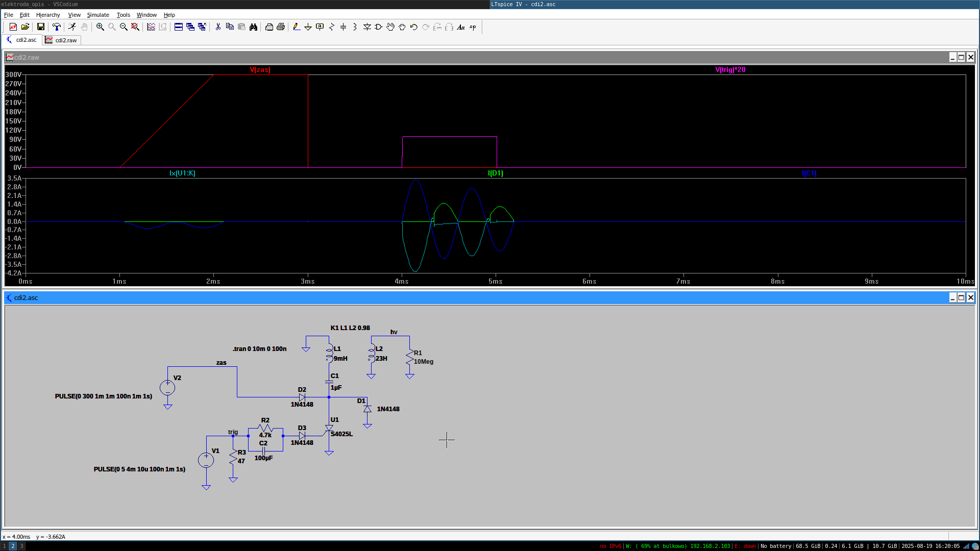Viewport: 980px width, 551px height.
Task: Select the Text Aa tool
Action: point(461,27)
